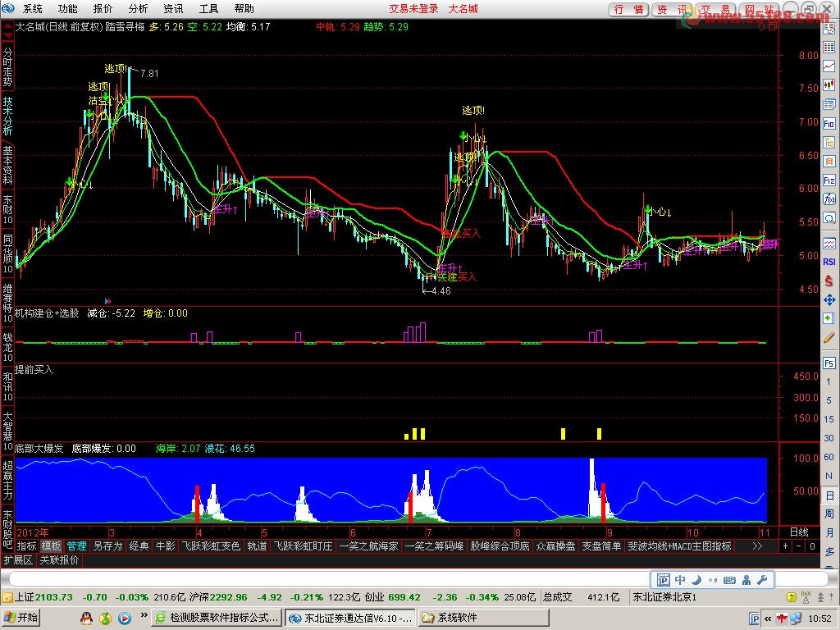
Task: Click the red S dollar icon
Action: (829, 281)
